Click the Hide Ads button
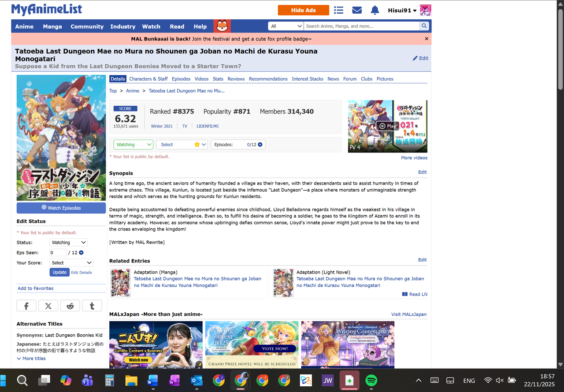Viewport: 564px width, 392px height. (x=304, y=10)
